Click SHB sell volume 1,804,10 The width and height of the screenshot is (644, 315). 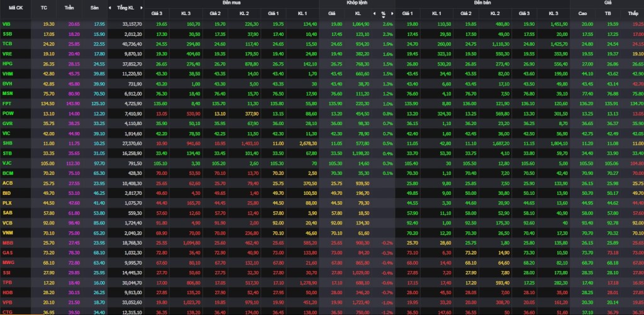[559, 143]
